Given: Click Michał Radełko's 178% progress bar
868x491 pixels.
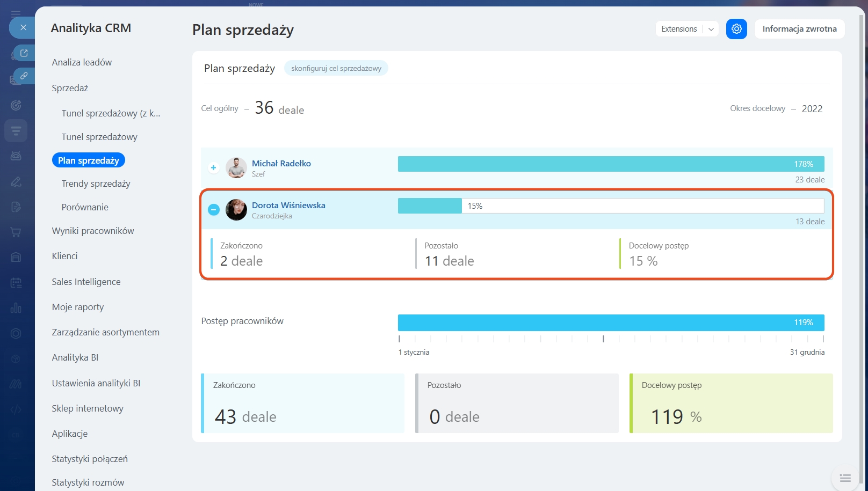Looking at the screenshot, I should point(611,164).
